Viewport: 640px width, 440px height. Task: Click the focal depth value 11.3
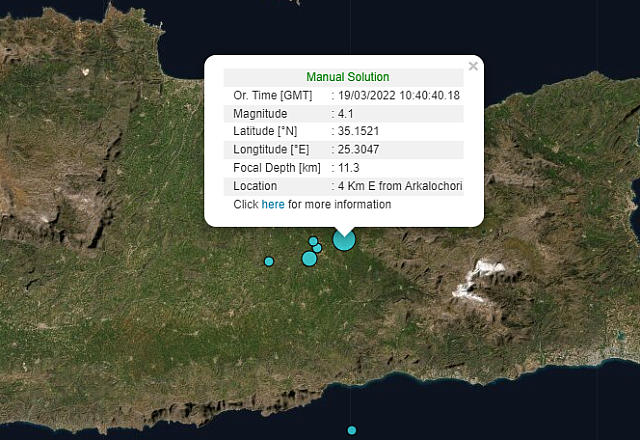pos(349,167)
